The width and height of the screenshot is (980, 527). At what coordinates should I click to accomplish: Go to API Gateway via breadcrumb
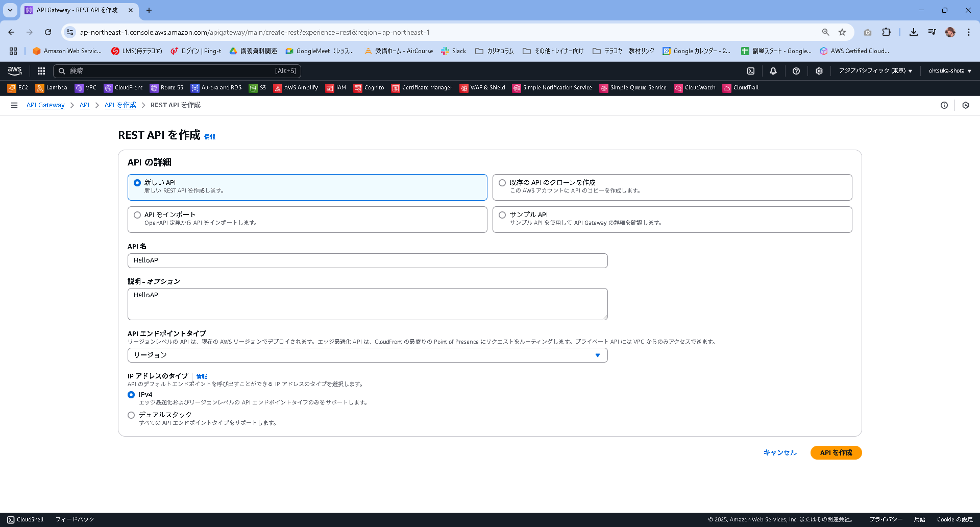(45, 105)
